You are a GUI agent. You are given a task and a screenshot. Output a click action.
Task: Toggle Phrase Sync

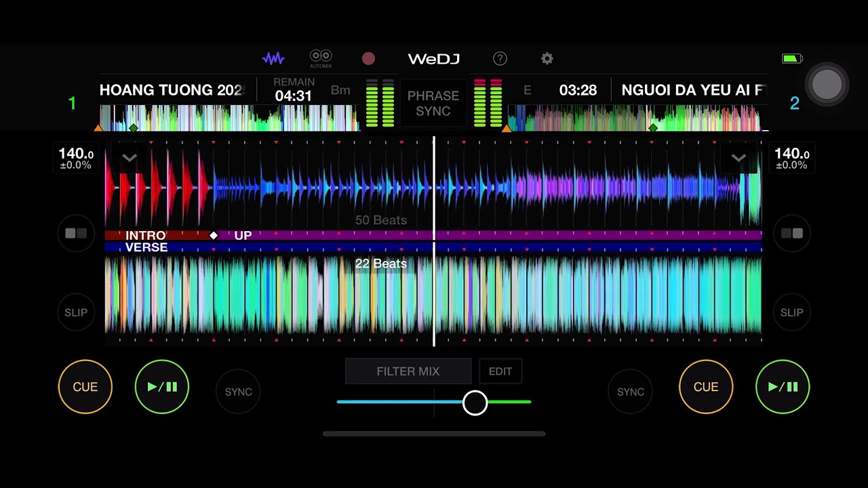[433, 103]
